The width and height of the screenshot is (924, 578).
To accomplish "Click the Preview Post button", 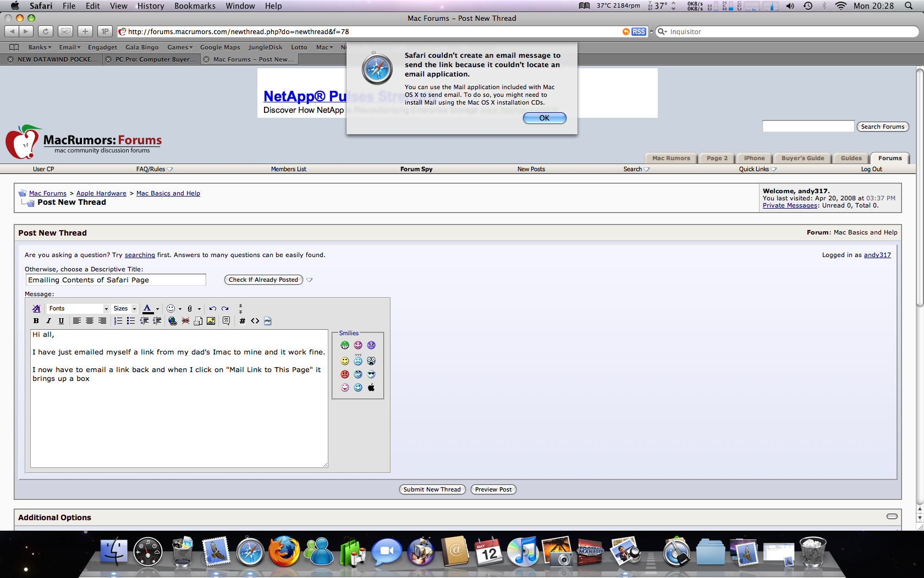I will coord(493,489).
